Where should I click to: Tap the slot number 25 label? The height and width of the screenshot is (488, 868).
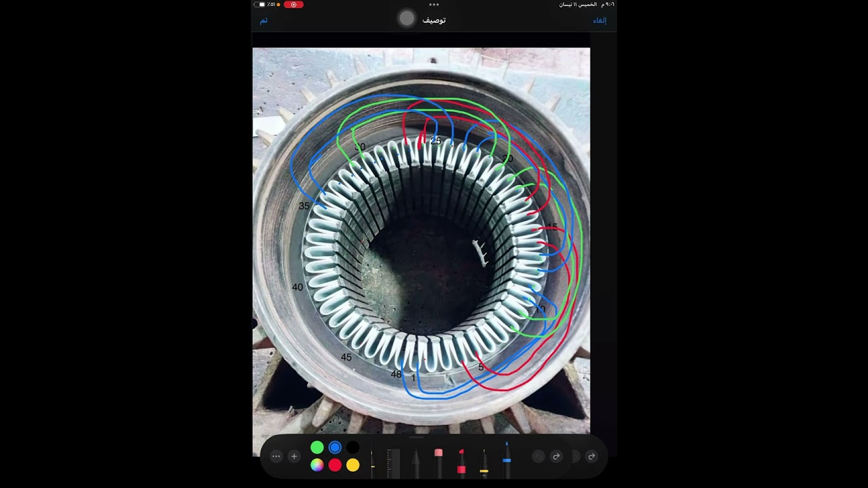435,141
